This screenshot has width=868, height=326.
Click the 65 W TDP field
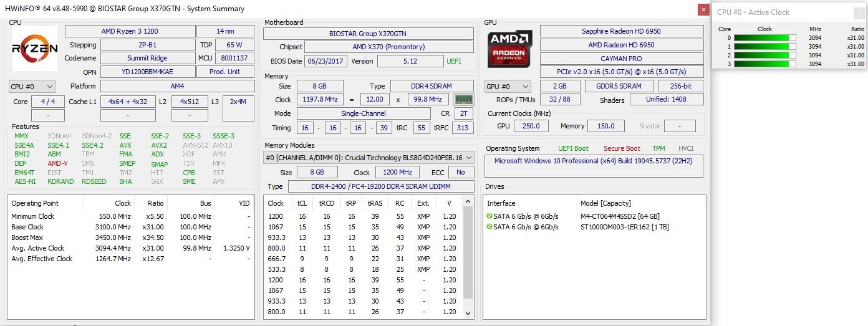click(234, 45)
